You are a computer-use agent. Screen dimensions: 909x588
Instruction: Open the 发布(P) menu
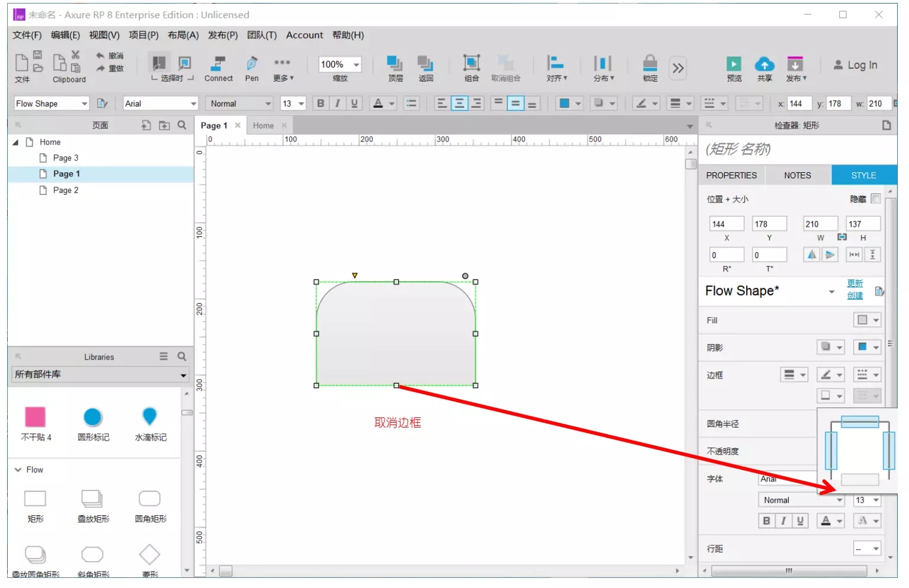click(x=222, y=35)
